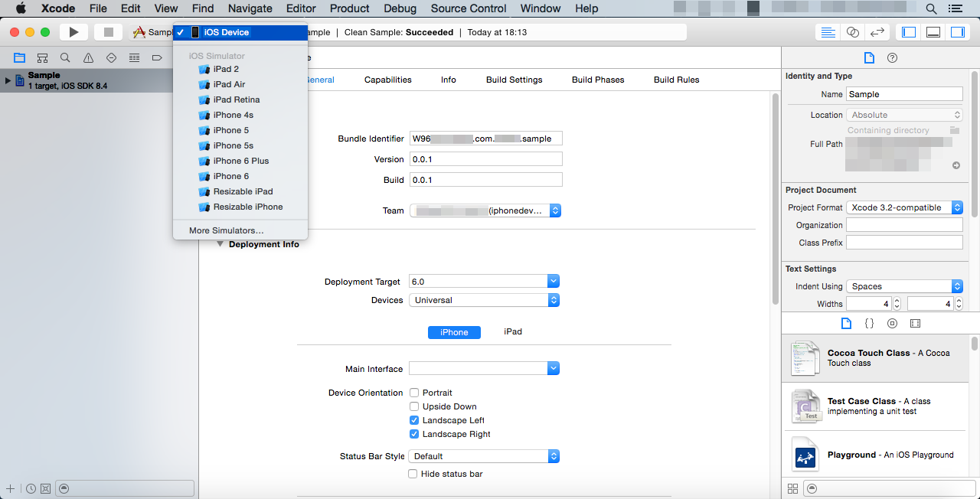980x499 pixels.
Task: Open the Status Bar Style dropdown
Action: point(484,456)
